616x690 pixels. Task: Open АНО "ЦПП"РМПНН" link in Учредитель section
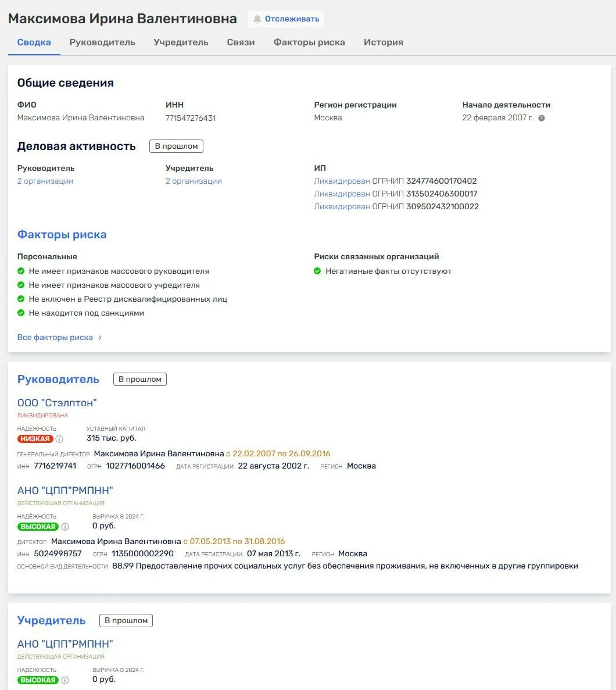[65, 644]
